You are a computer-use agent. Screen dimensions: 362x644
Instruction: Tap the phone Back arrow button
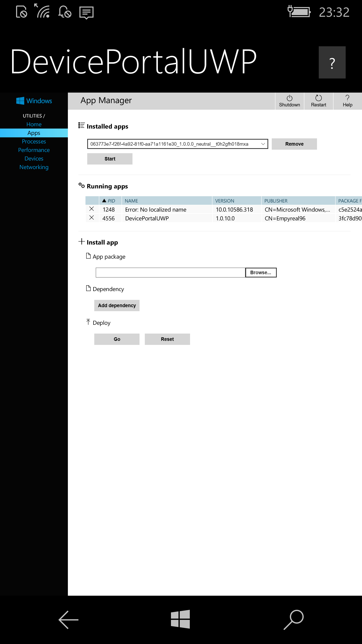[68, 620]
